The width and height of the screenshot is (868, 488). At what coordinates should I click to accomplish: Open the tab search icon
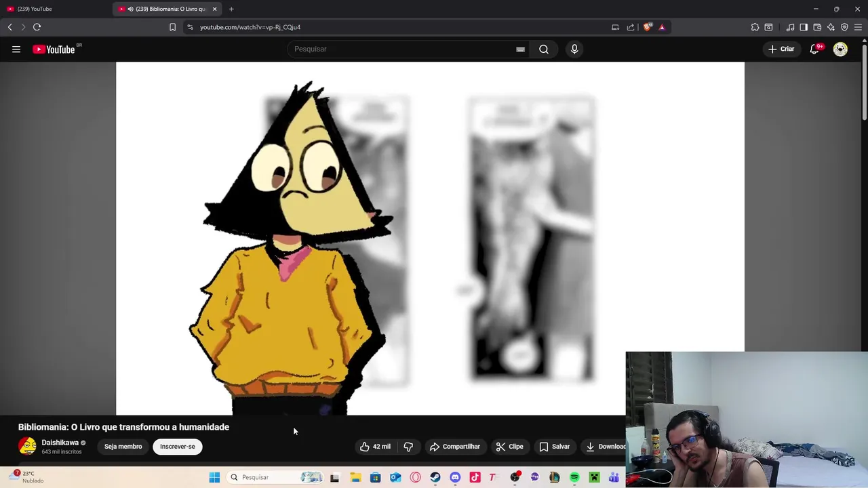pos(768,27)
